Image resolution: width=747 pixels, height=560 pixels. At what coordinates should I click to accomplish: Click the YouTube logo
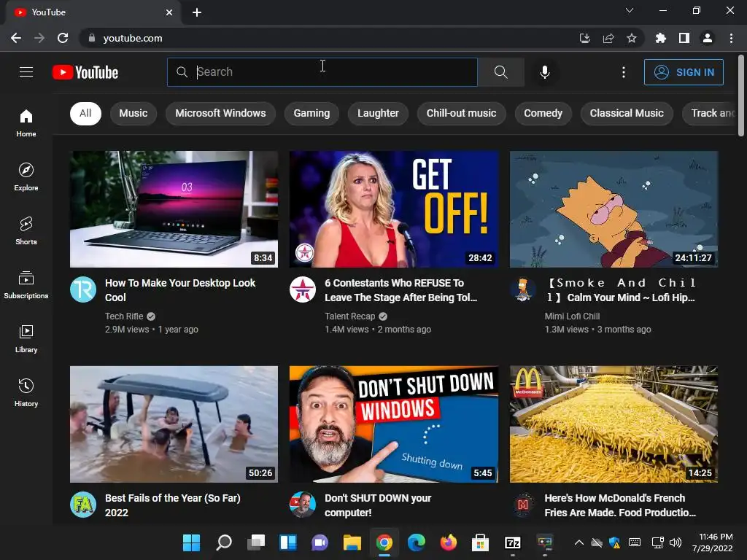[x=85, y=72]
